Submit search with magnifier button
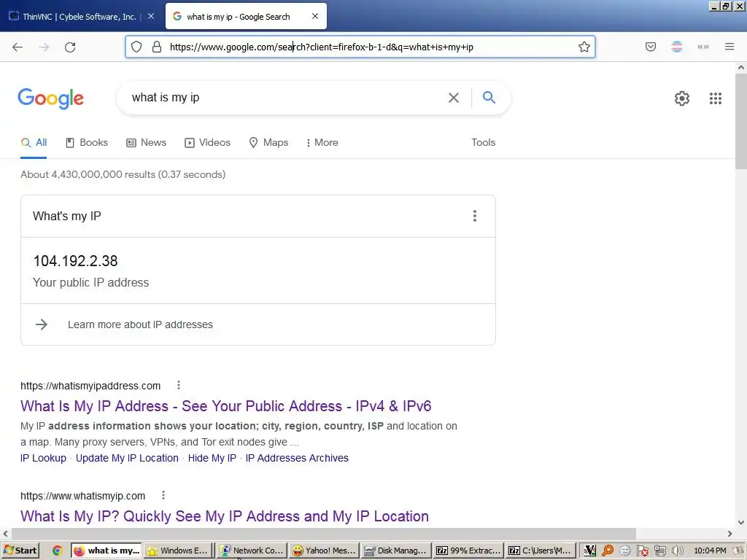 coord(489,98)
